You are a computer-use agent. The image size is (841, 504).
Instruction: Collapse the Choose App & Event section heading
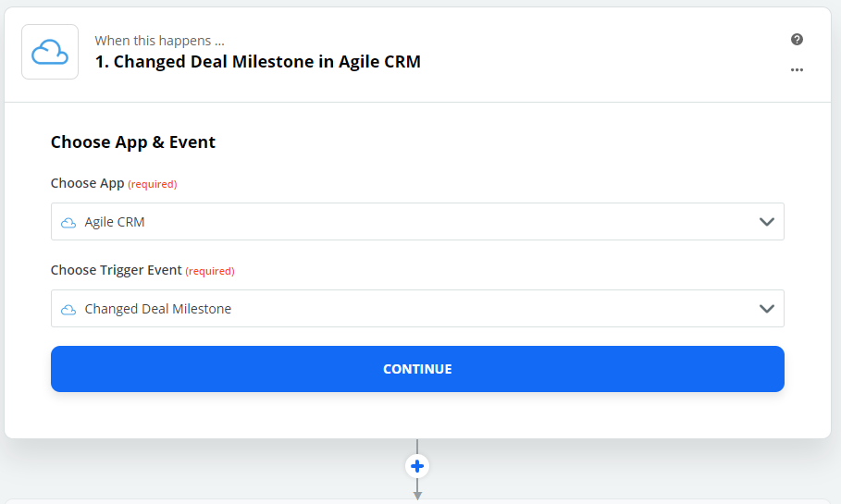point(133,142)
